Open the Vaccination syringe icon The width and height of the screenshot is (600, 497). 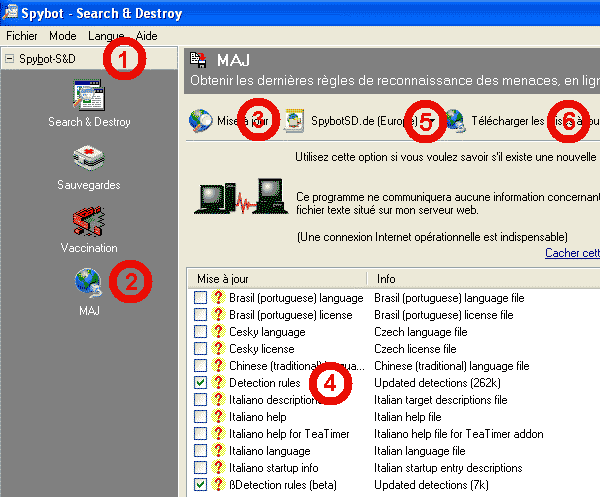click(x=89, y=221)
